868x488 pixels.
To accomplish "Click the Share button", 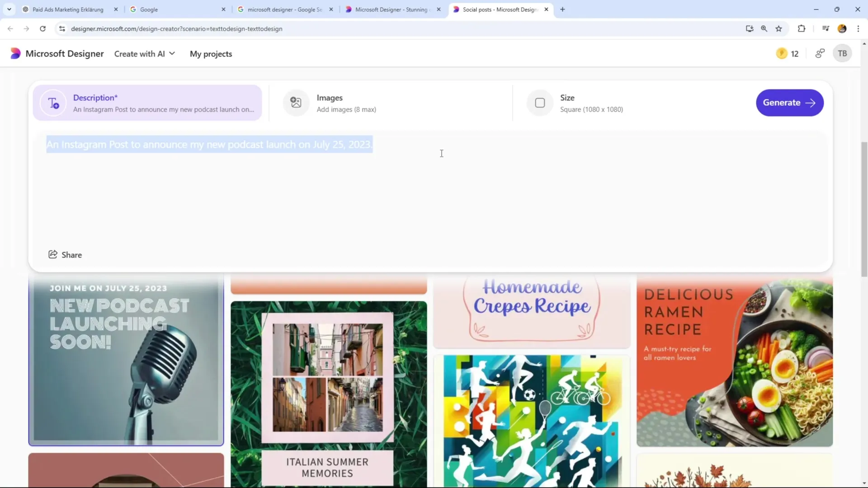I will pos(65,255).
